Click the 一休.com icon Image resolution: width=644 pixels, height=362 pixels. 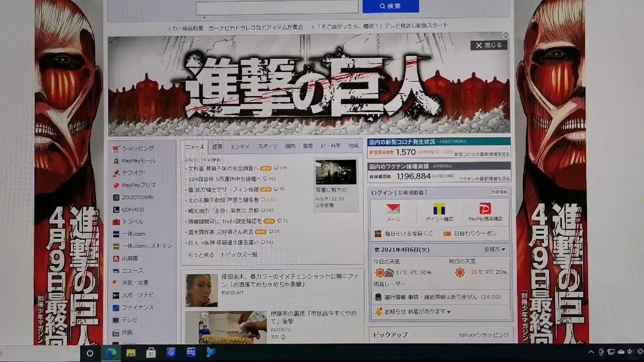pos(115,234)
